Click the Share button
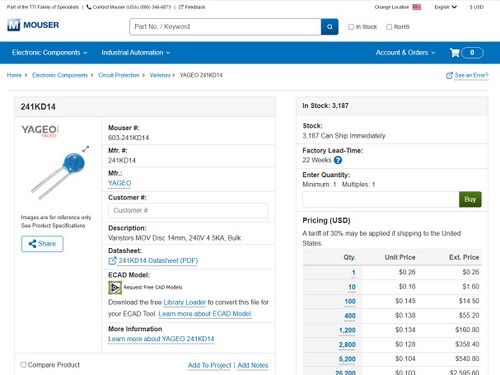500x375 pixels. point(42,244)
